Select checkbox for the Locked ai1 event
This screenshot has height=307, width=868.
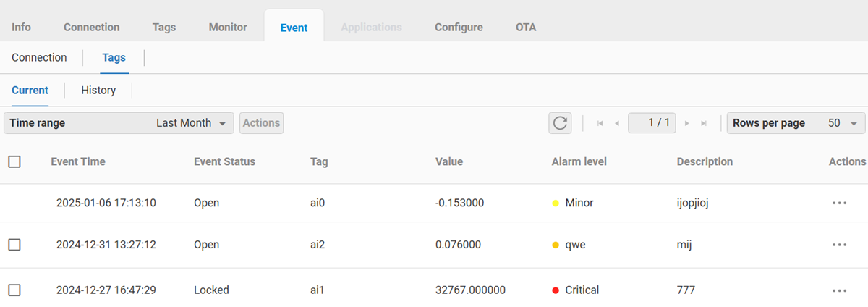14,290
